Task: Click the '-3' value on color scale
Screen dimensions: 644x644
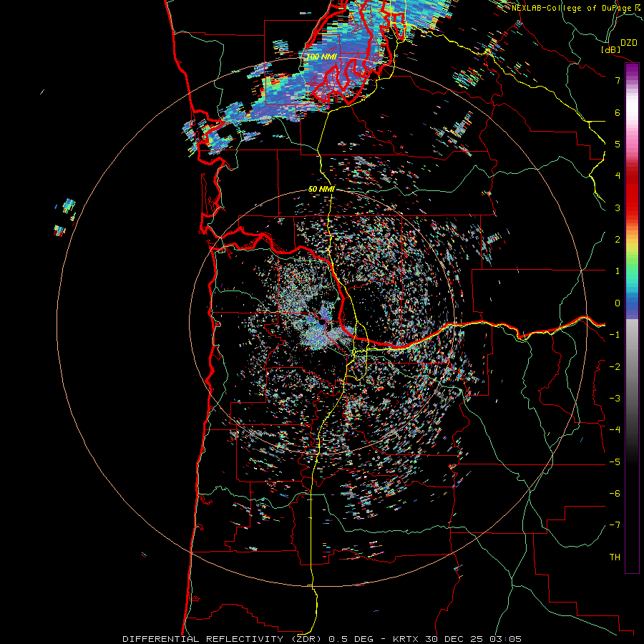Action: [x=615, y=399]
